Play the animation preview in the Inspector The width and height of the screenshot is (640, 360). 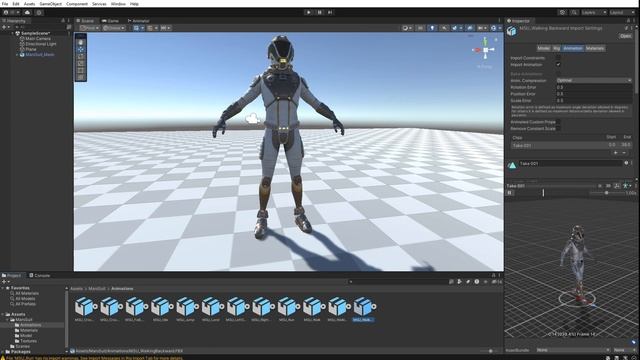coord(510,193)
